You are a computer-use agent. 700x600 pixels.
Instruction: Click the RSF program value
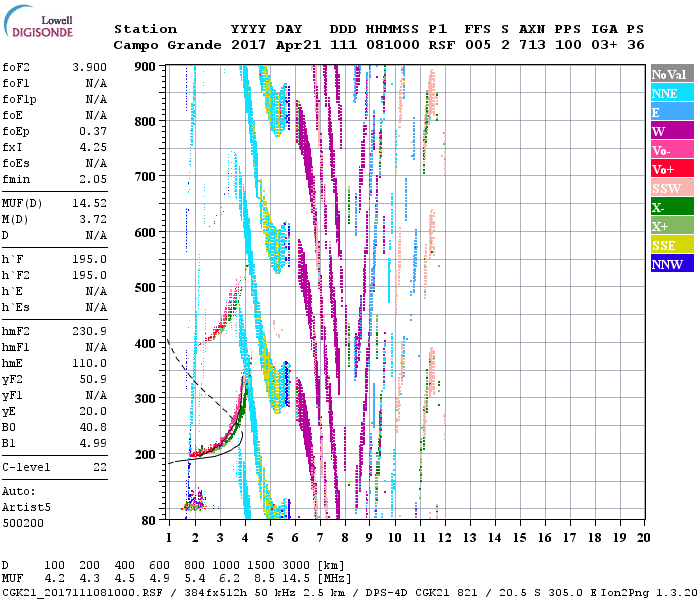coord(442,45)
